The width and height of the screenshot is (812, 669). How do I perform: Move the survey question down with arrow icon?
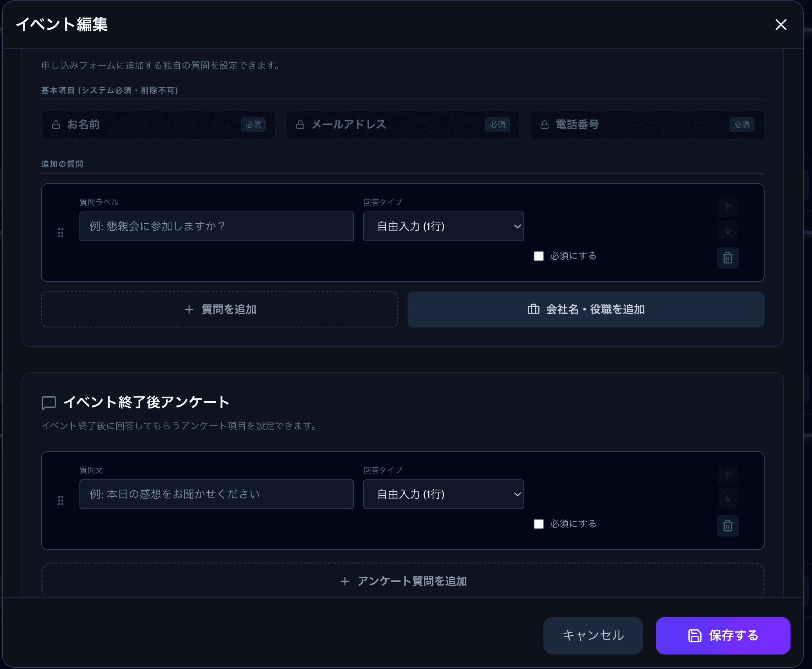pyautogui.click(x=727, y=498)
